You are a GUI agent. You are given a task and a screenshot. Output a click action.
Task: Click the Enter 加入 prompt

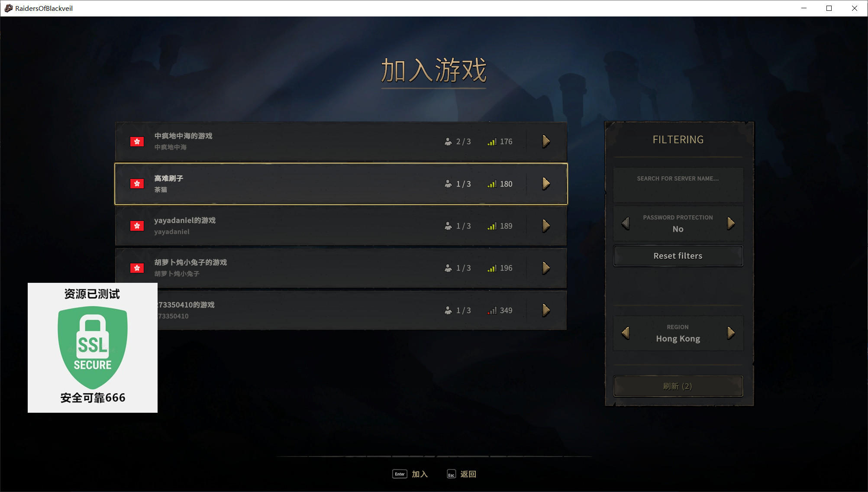point(410,474)
